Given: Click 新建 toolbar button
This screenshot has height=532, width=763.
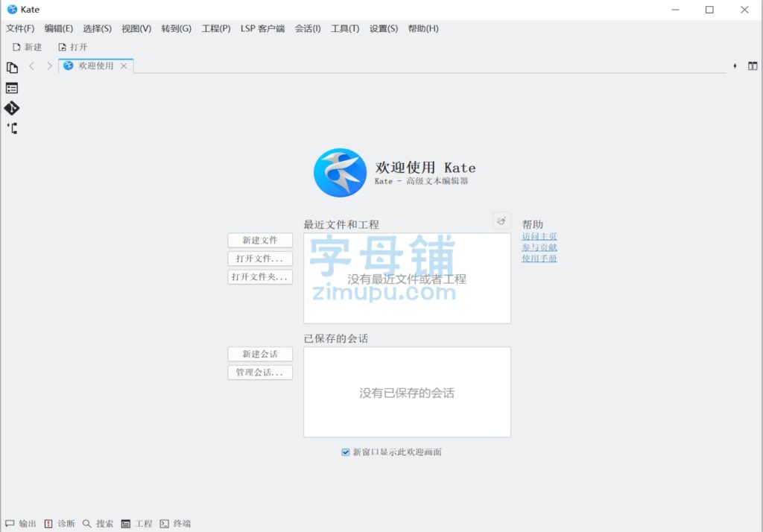Looking at the screenshot, I should coord(28,47).
